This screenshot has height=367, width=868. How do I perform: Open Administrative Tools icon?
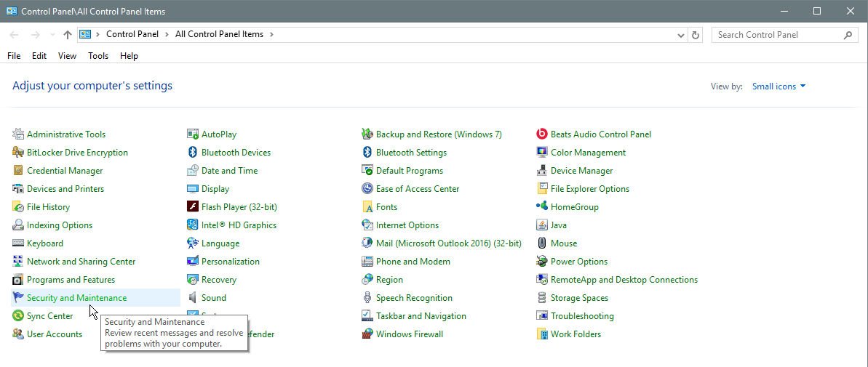(18, 134)
